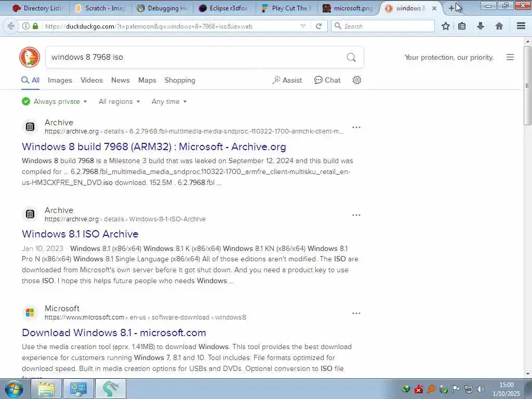Open the control panel taskbar icon
The image size is (532, 399).
pyautogui.click(x=78, y=389)
